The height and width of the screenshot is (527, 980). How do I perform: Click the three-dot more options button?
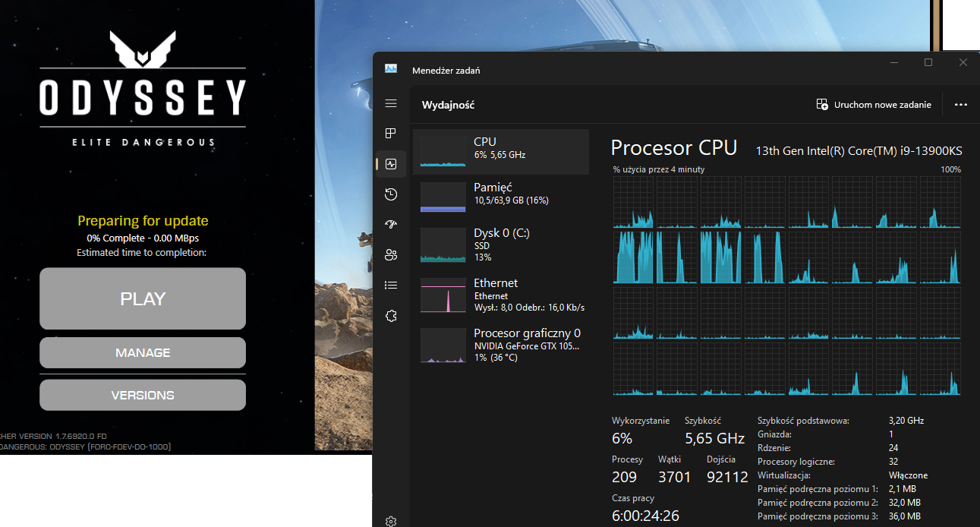961,105
